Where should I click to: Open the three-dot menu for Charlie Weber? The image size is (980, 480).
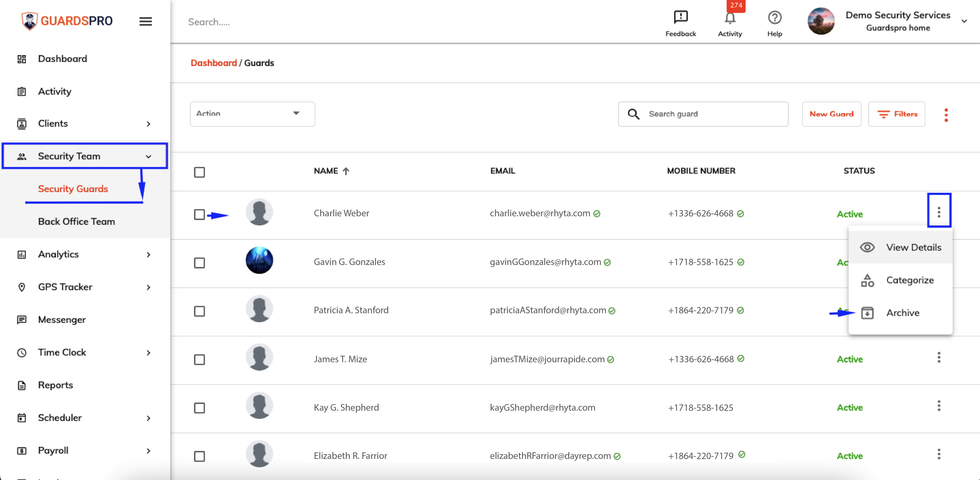point(939,212)
